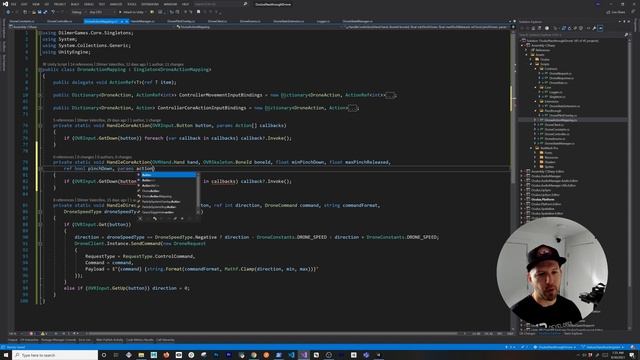640x360 pixels.
Task: Toggle Preview Selected Items in Solution Explorer
Action: [x=600, y=28]
